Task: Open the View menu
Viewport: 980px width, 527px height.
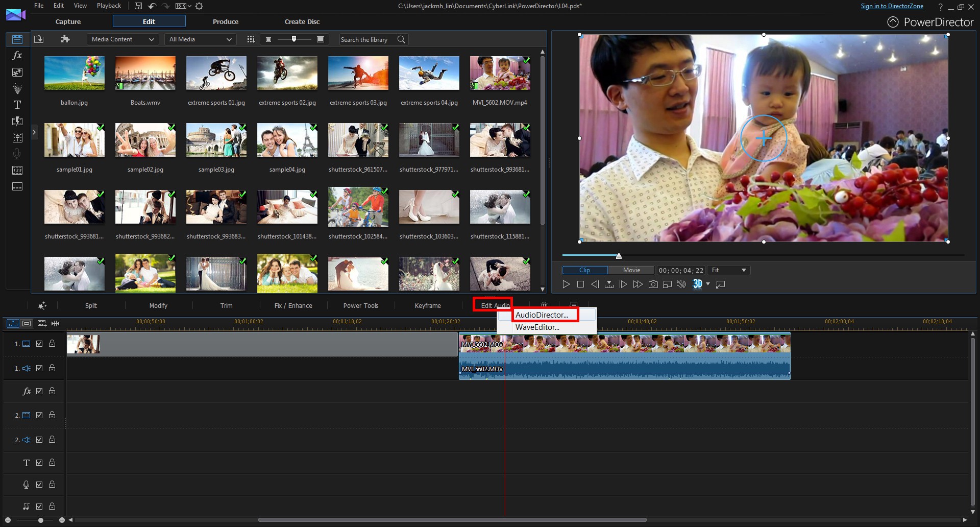Action: [x=80, y=6]
